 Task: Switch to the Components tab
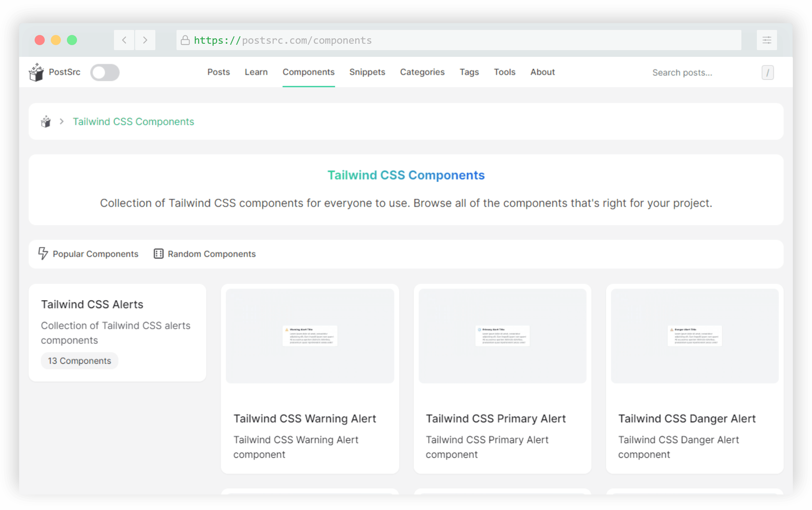[x=308, y=72]
